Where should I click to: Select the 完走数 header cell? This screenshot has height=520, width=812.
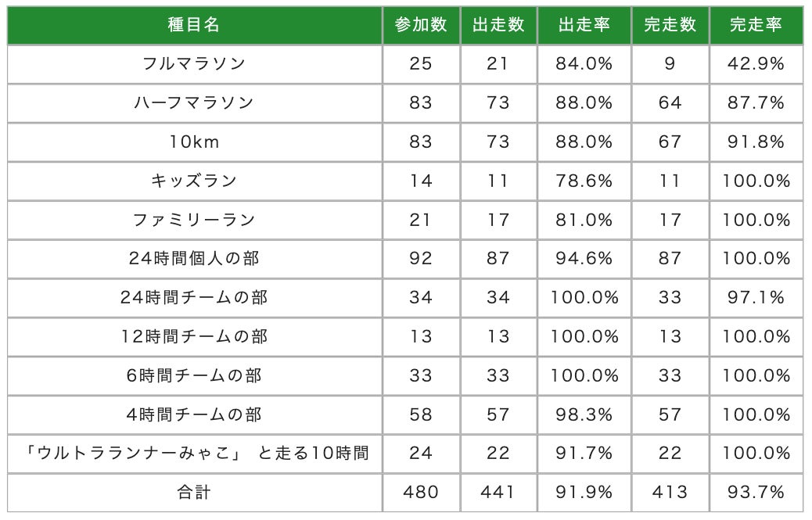(x=670, y=25)
